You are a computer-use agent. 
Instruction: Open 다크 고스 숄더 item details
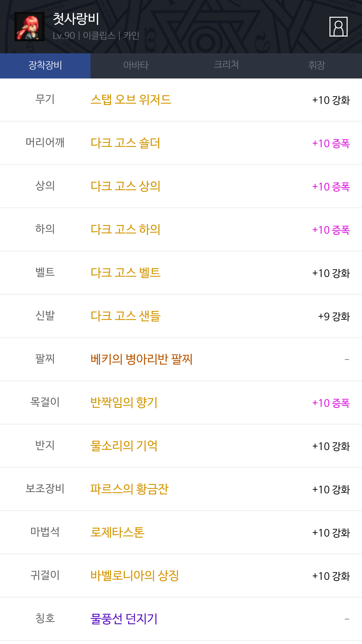[125, 143]
